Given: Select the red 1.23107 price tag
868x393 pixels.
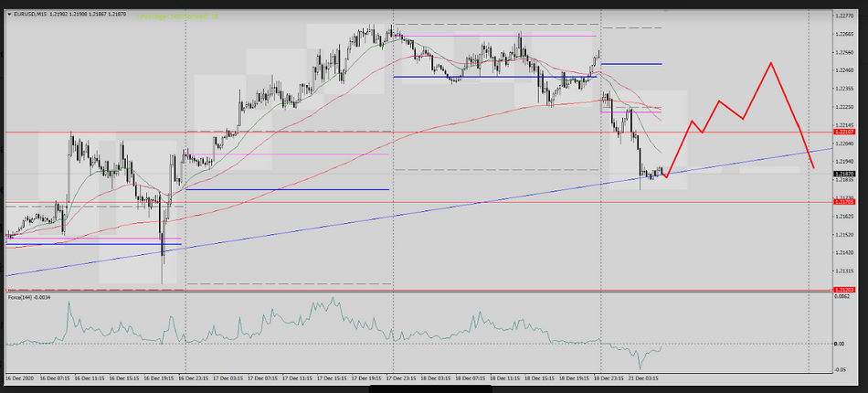Looking at the screenshot, I should (x=844, y=133).
